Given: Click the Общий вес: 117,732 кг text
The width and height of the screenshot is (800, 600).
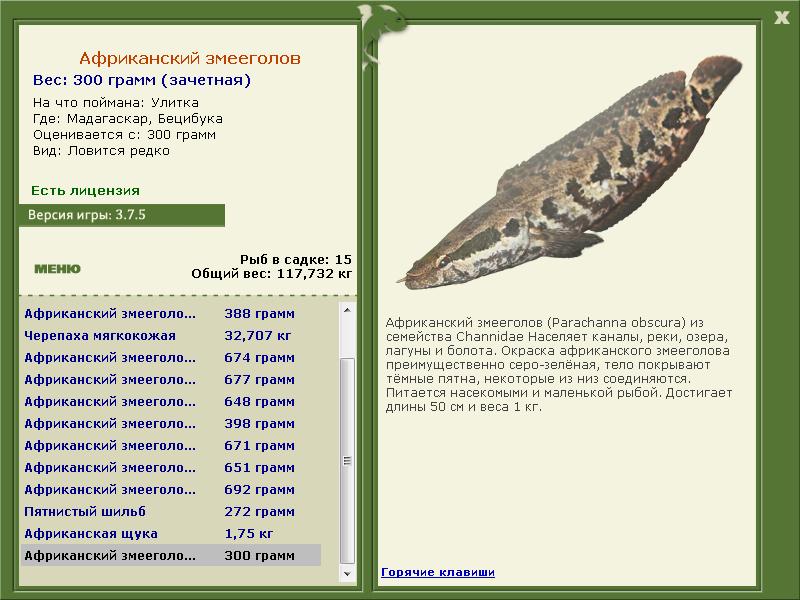Looking at the screenshot, I should tap(272, 274).
